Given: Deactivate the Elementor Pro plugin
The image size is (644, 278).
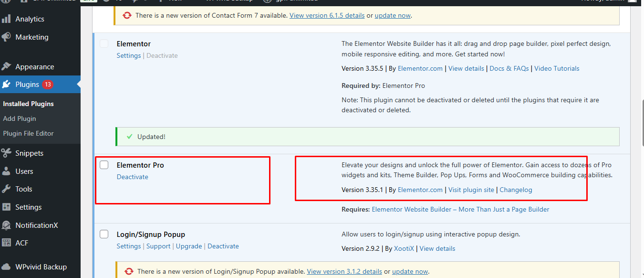Looking at the screenshot, I should pos(132,177).
